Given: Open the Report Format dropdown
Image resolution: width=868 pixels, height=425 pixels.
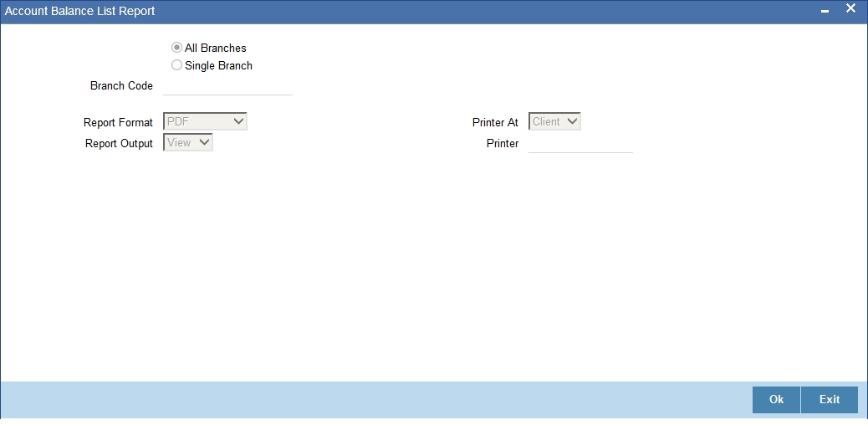Looking at the screenshot, I should 206,121.
